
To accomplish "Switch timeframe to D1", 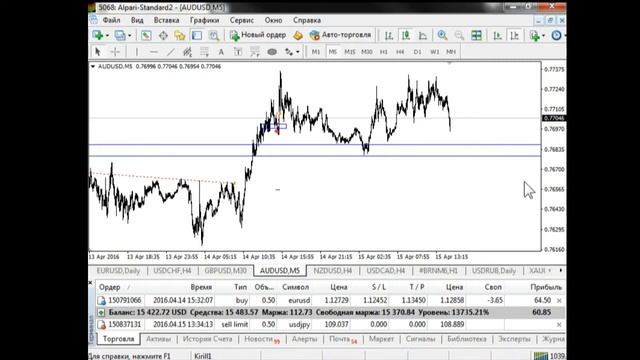I will pyautogui.click(x=417, y=52).
